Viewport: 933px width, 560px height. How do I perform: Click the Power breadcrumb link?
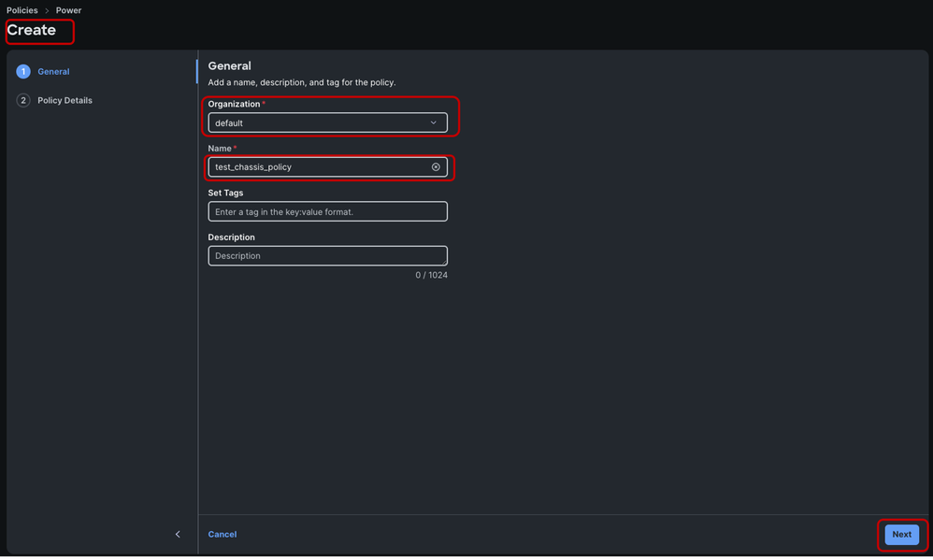point(68,10)
